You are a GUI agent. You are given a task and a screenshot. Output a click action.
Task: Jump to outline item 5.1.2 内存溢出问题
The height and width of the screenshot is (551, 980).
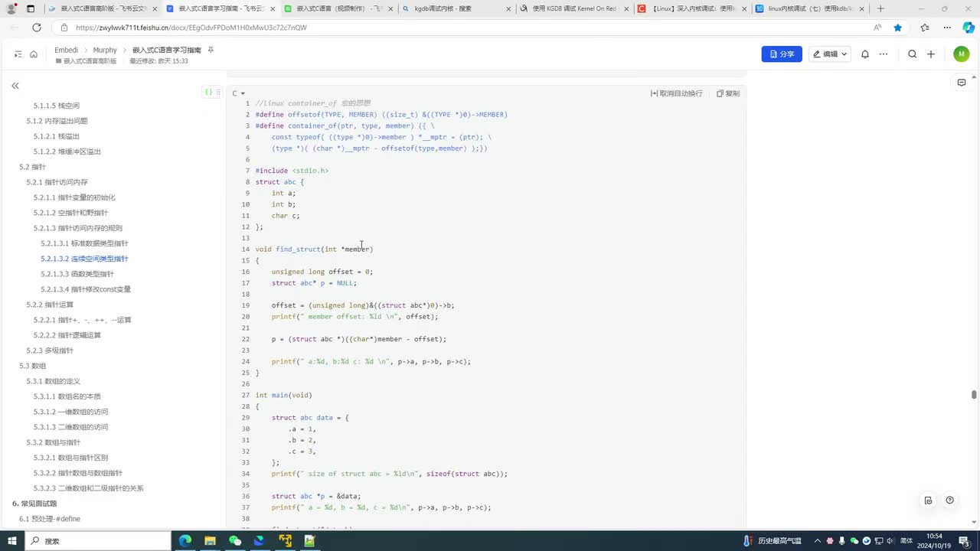point(57,121)
